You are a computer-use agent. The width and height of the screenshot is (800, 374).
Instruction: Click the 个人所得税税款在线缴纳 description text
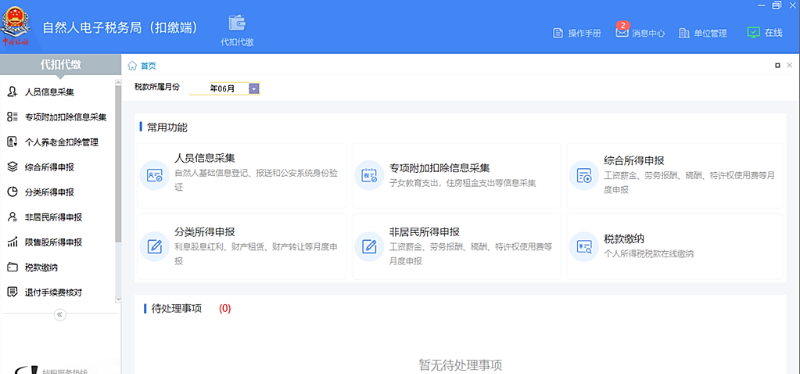click(x=649, y=254)
